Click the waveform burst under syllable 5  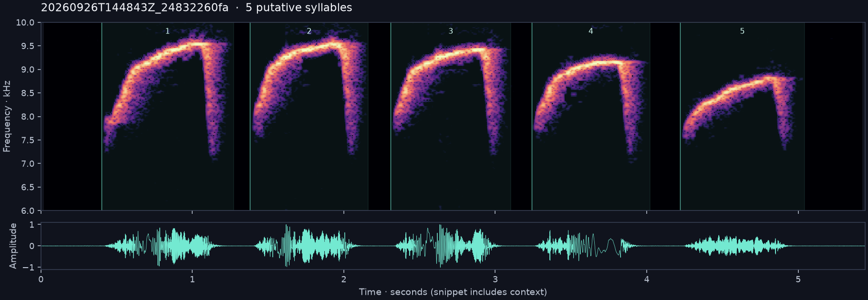tap(737, 246)
